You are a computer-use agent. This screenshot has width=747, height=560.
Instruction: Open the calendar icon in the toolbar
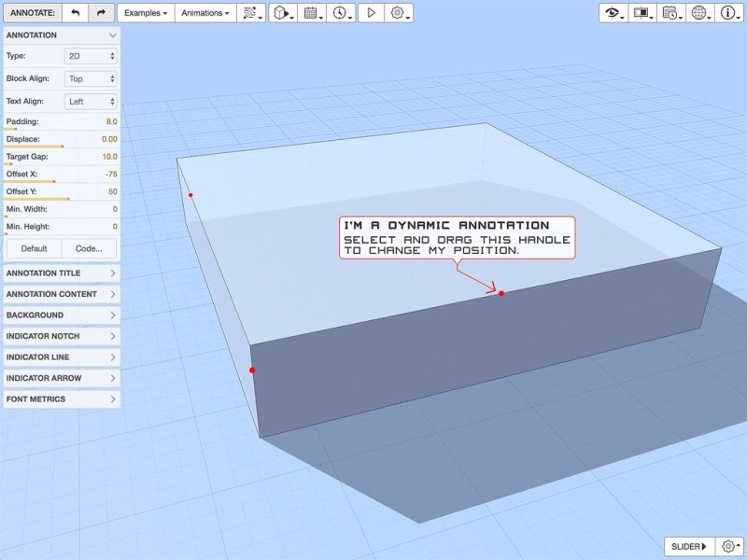coord(311,13)
